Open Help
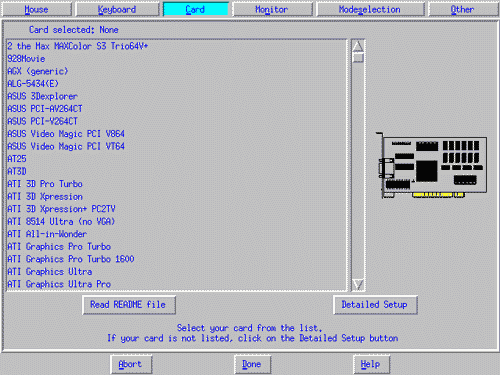The height and width of the screenshot is (375, 500). click(371, 364)
